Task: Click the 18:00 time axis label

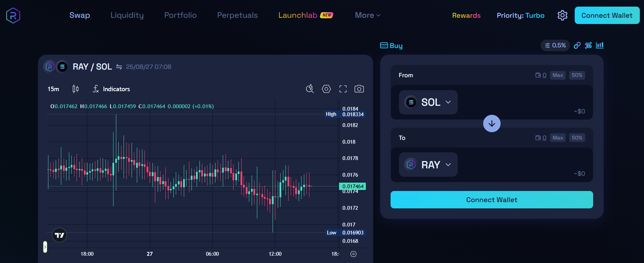Action: click(x=87, y=254)
